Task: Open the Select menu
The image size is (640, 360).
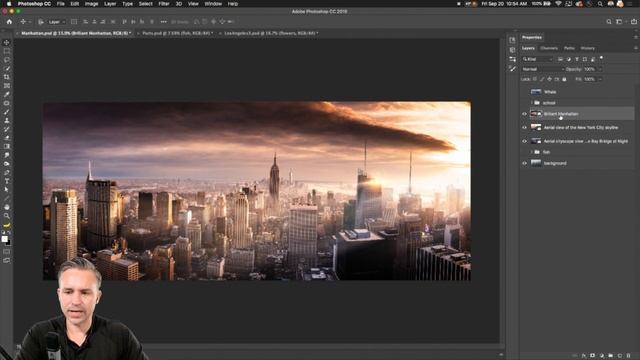Action: coord(145,4)
